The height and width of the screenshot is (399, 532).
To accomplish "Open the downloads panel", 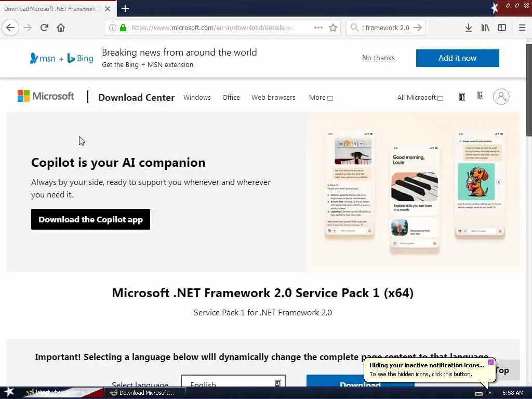I will coord(469,28).
